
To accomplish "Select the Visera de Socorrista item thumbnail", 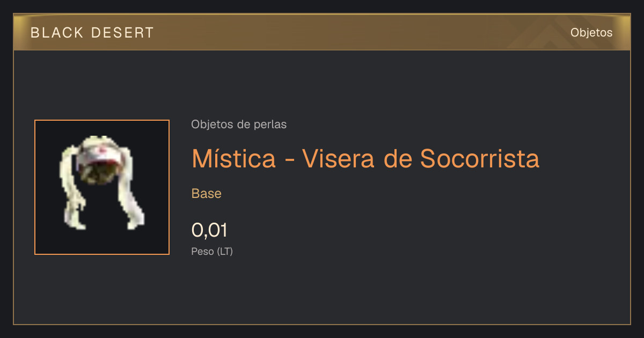I will pyautogui.click(x=102, y=187).
